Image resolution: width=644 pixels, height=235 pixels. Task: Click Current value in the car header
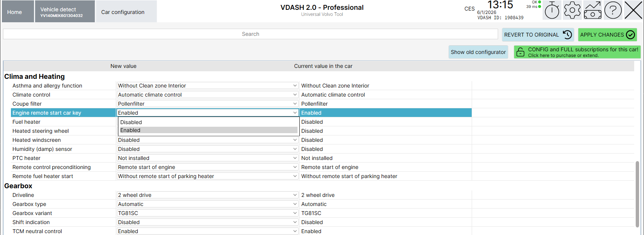[x=323, y=66]
